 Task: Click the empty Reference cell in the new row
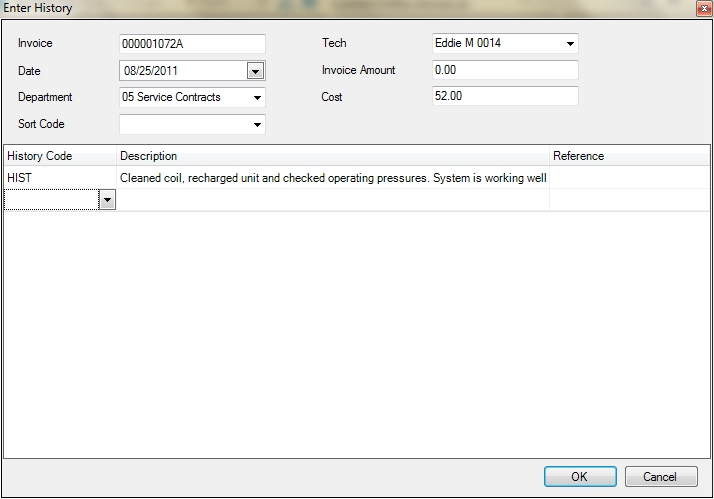630,200
